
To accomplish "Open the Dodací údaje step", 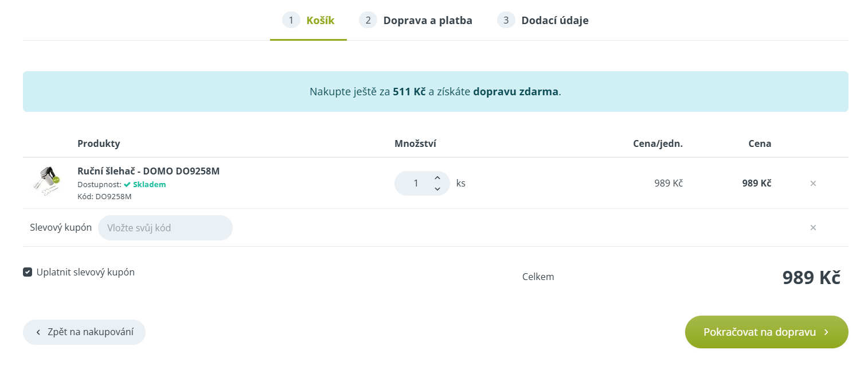I will (555, 20).
